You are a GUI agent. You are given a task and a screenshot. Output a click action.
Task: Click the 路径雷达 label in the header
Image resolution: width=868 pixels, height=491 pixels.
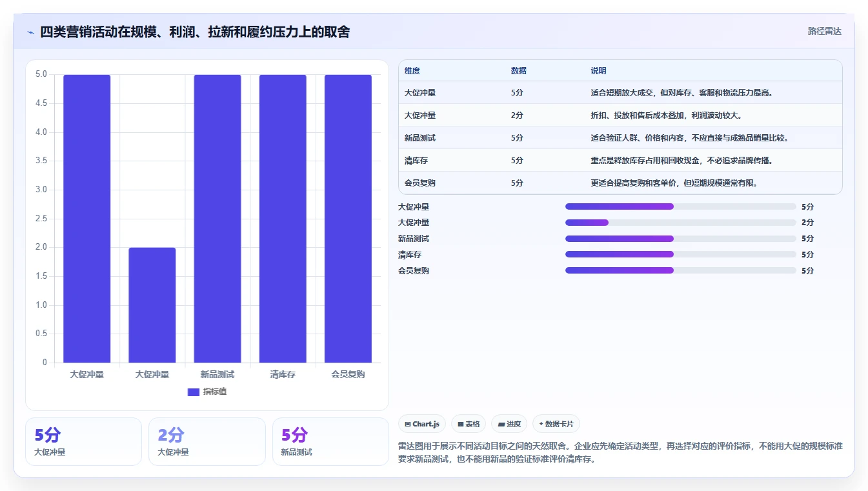click(x=824, y=31)
